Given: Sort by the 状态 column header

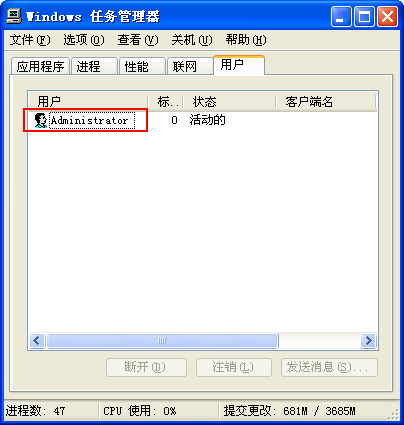Looking at the screenshot, I should [229, 101].
